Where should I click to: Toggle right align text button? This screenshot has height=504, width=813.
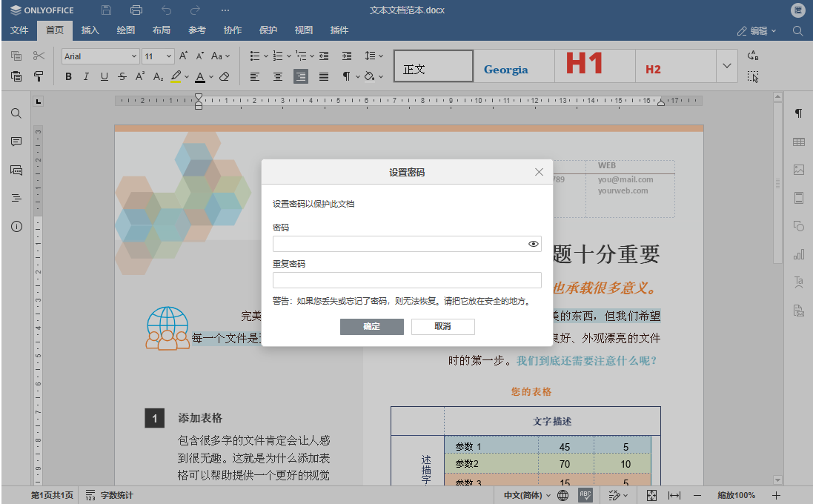tap(301, 77)
